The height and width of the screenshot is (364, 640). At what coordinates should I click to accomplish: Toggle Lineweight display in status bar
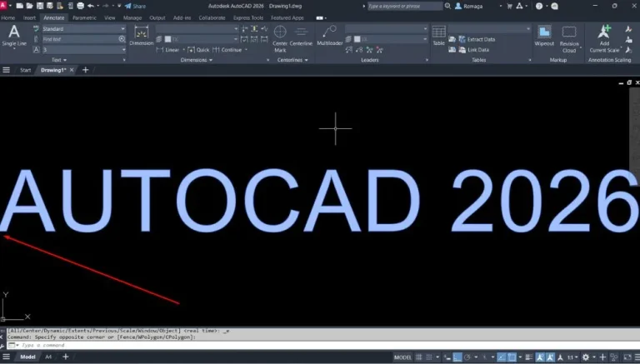tap(528, 357)
